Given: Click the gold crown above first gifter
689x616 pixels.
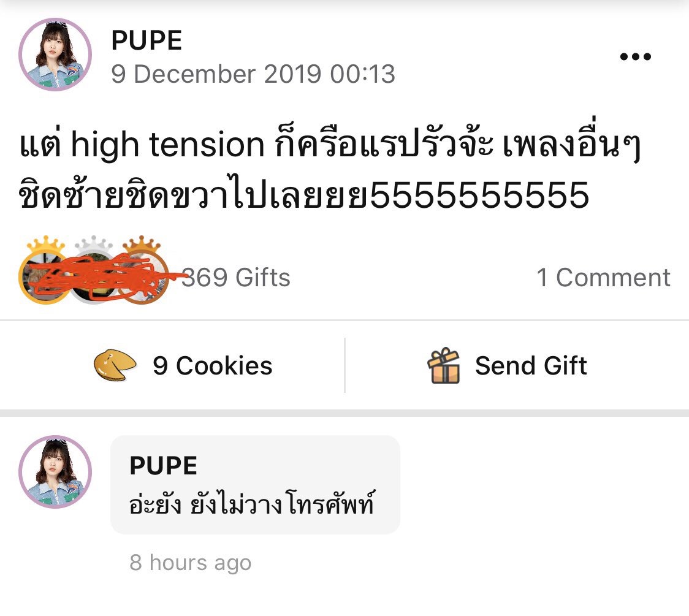Looking at the screenshot, I should coord(45,245).
